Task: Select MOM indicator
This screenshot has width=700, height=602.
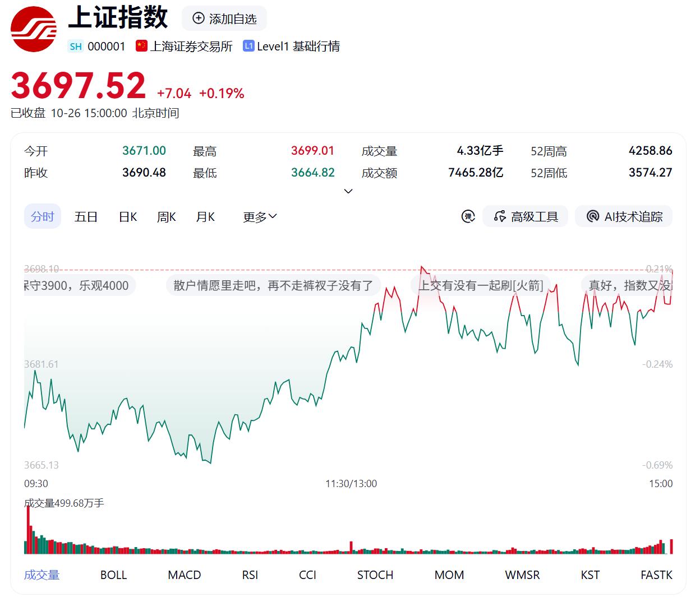Action: (449, 575)
